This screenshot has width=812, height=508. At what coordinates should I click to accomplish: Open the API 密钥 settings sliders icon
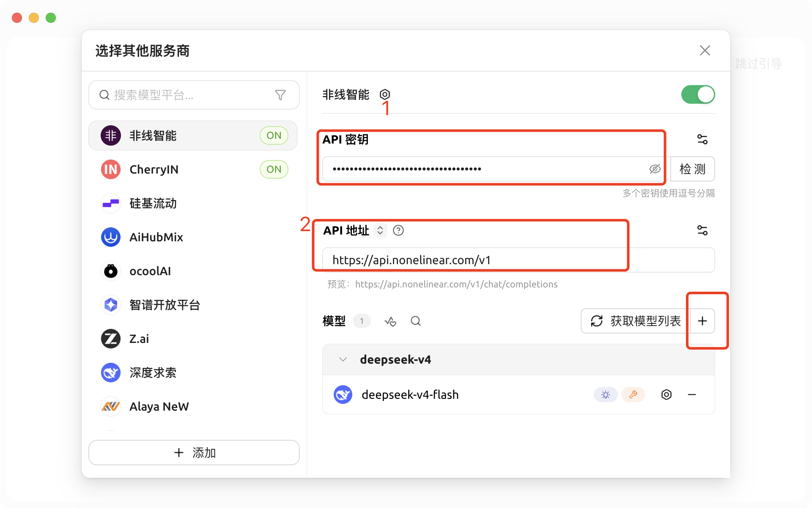click(x=702, y=139)
